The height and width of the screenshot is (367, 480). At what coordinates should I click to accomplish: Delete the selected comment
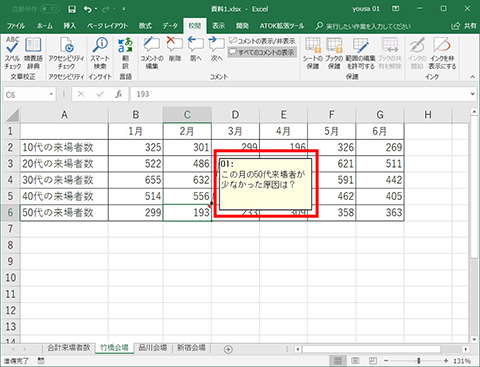click(x=175, y=49)
